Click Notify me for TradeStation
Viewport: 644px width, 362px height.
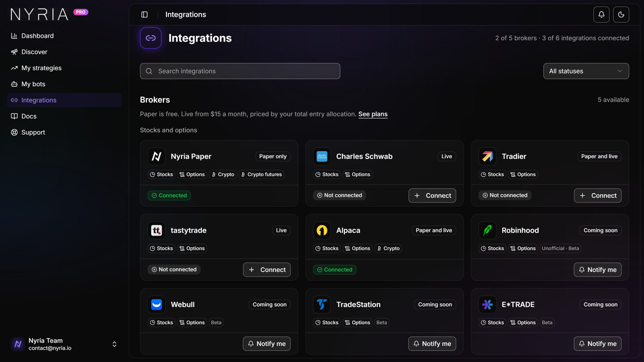[432, 344]
